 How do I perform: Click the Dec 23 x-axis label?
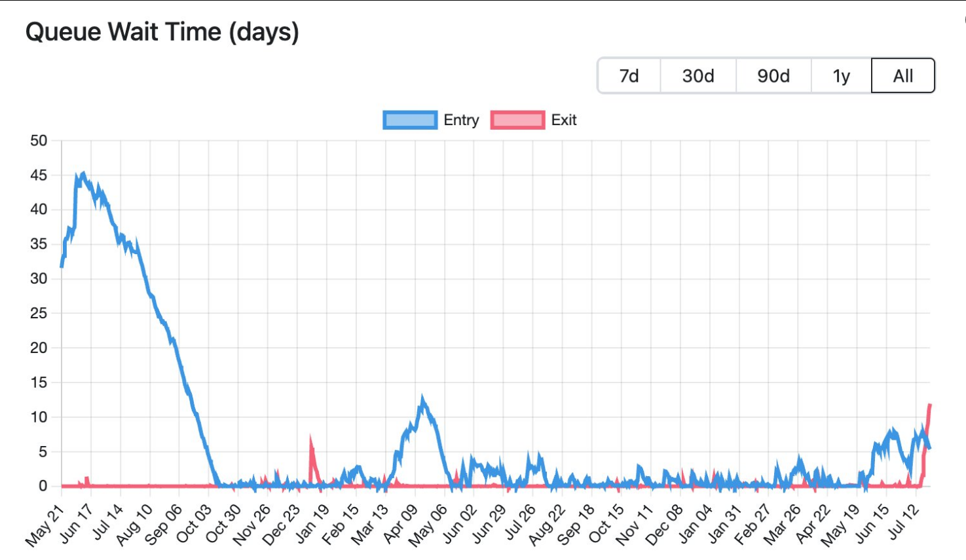(x=282, y=525)
